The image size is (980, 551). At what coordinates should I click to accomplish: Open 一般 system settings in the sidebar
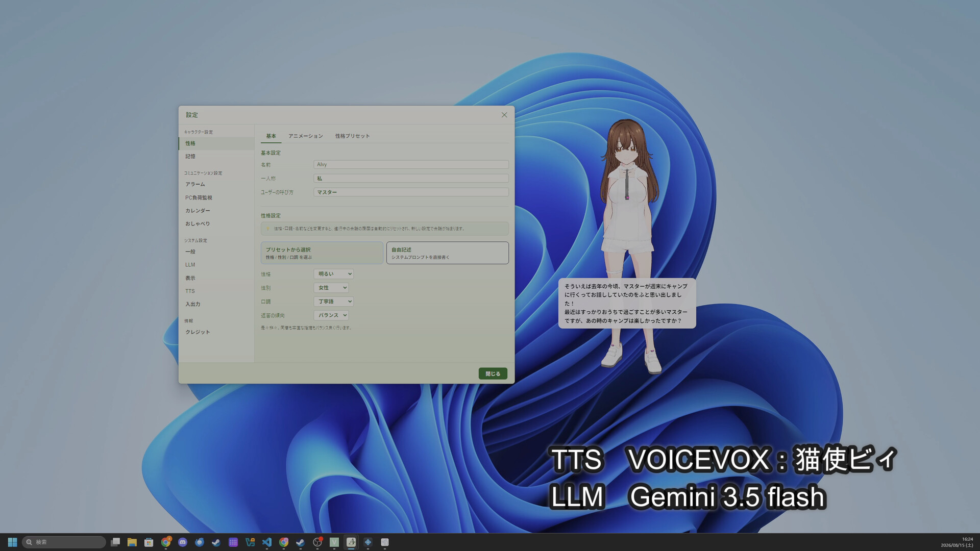(x=216, y=252)
